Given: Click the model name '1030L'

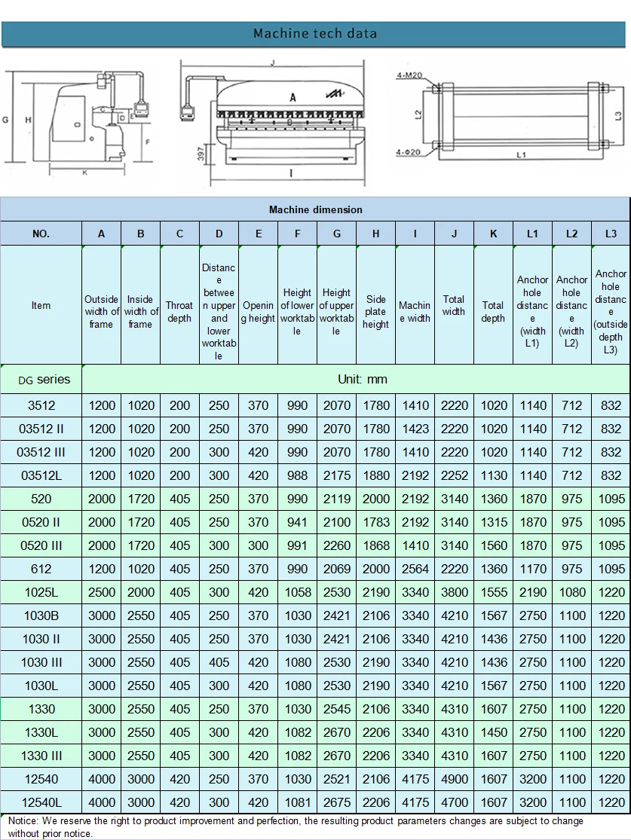Looking at the screenshot, I should [x=41, y=685].
